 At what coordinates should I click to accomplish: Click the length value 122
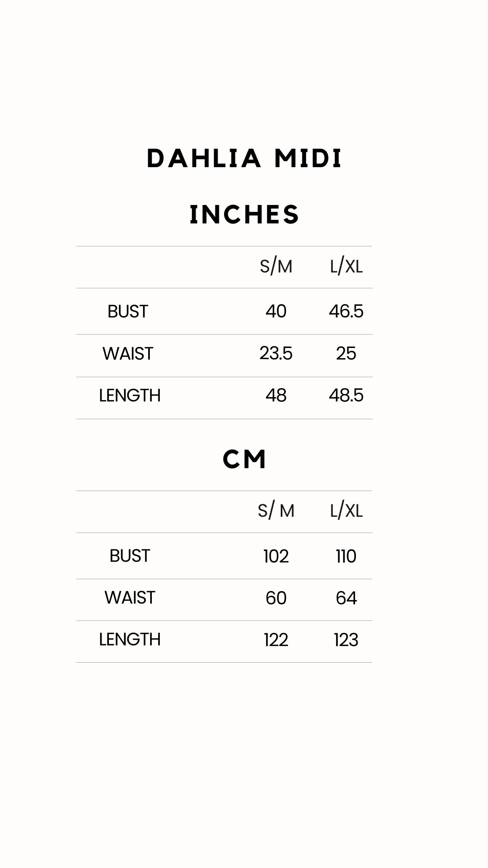point(276,640)
